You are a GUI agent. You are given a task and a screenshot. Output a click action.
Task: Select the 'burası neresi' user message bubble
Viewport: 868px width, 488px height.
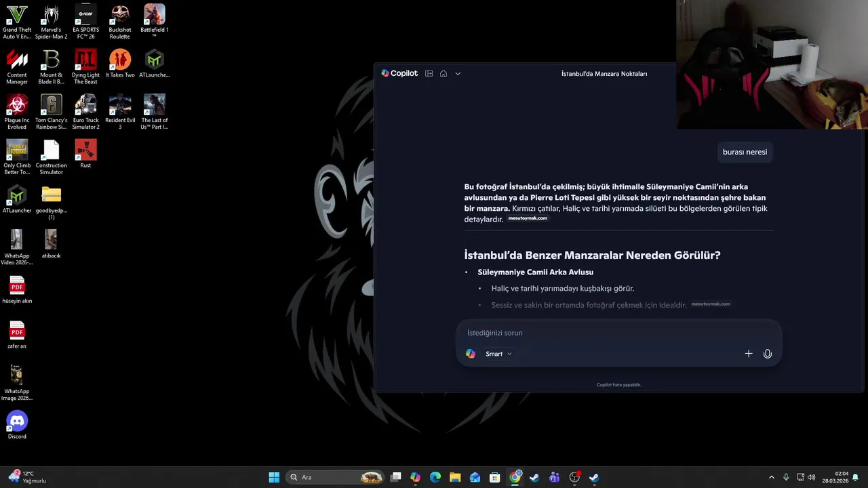coord(745,152)
